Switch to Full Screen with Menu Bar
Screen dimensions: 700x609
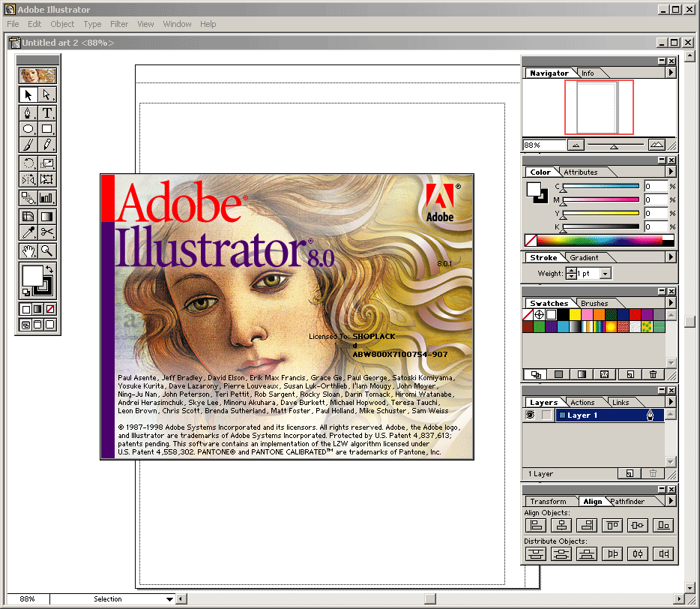click(x=38, y=325)
